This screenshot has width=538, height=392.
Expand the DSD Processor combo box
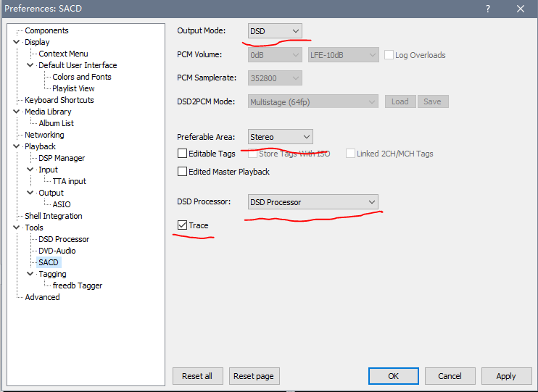[313, 202]
